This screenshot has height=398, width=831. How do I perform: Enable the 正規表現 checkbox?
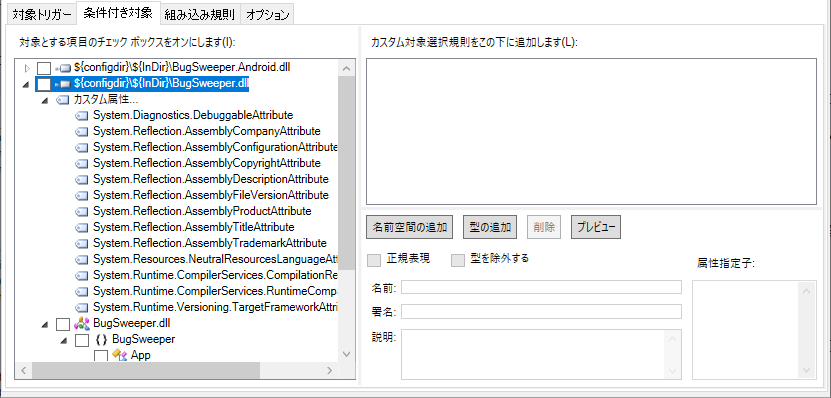point(375,260)
